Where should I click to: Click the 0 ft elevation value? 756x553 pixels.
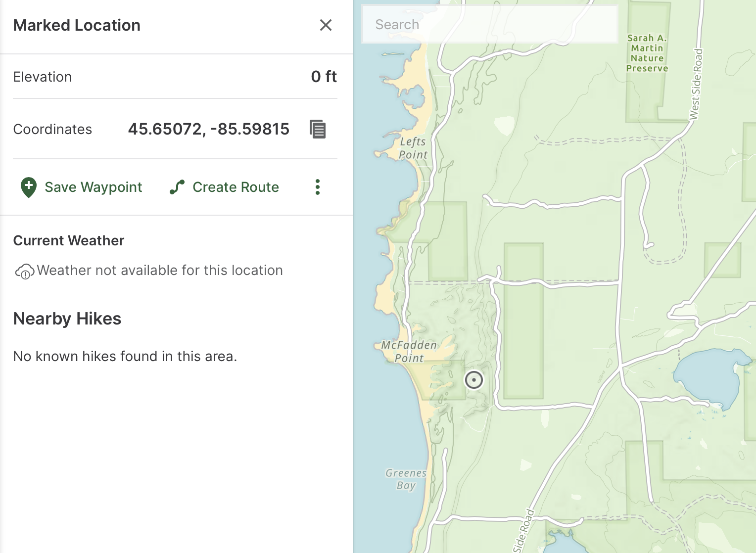[324, 77]
